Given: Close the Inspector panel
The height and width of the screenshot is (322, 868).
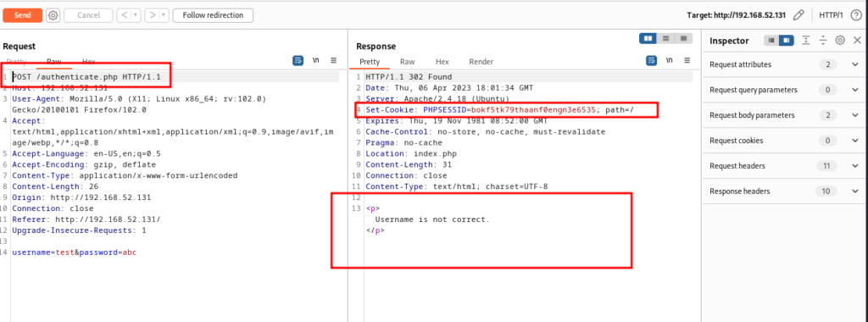Looking at the screenshot, I should click(x=857, y=40).
